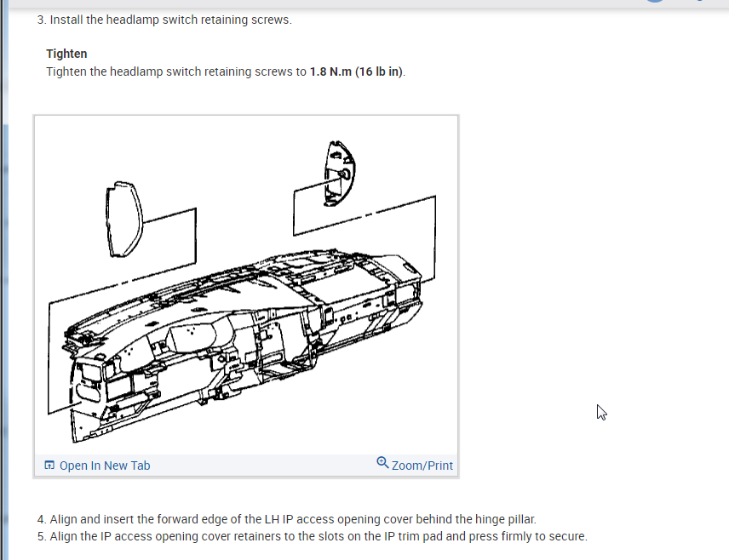This screenshot has height=560, width=729.
Task: Open In New Tab text link
Action: (x=105, y=466)
